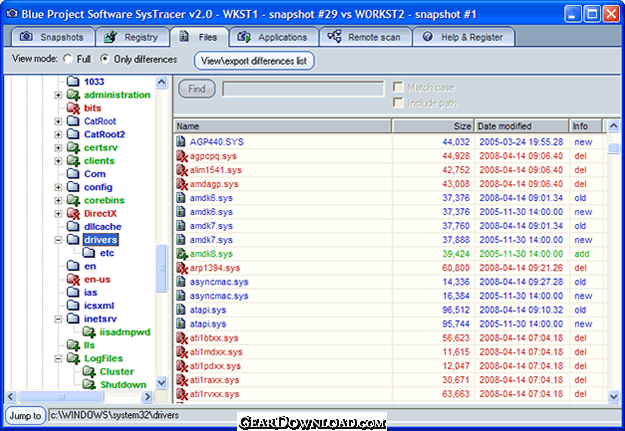Click the file list scroll down arrow

(613, 396)
